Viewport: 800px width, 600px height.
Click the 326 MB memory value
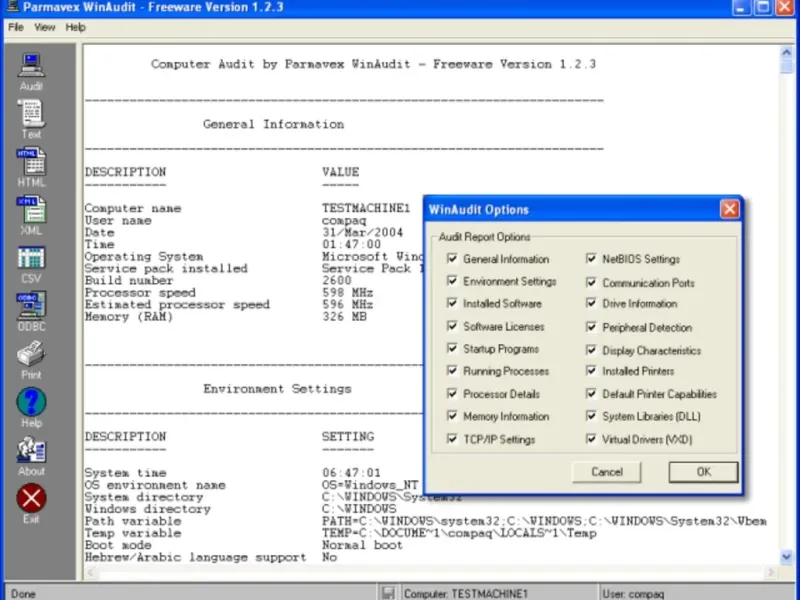(344, 316)
